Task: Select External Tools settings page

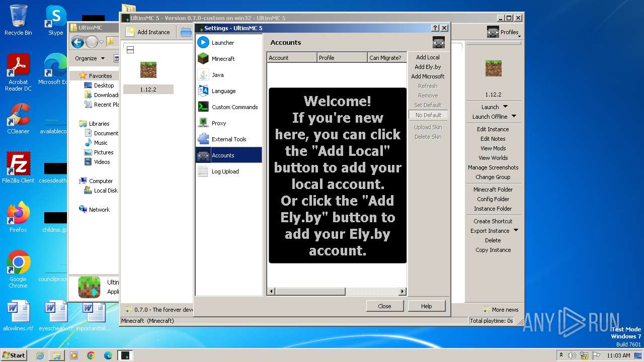Action: coord(229,139)
